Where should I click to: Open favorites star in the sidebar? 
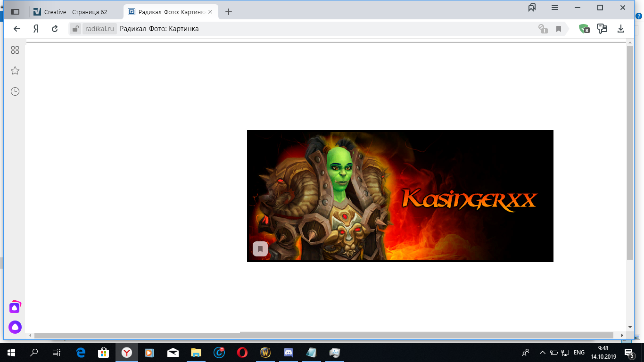click(15, 71)
